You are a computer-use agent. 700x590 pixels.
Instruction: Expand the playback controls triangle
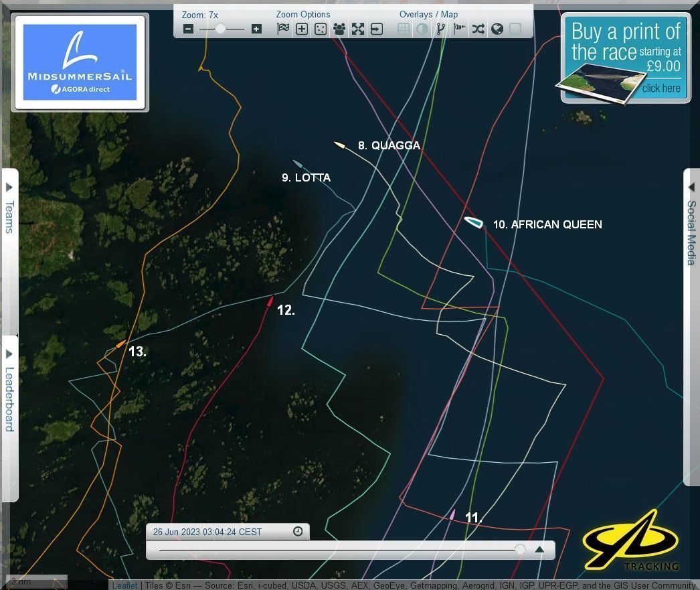[539, 550]
